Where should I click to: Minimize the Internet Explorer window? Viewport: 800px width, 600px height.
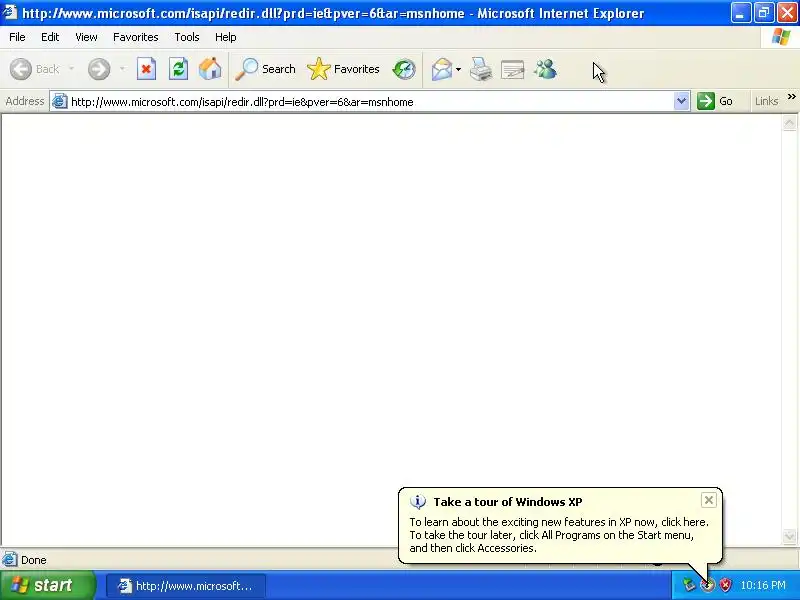[x=740, y=13]
